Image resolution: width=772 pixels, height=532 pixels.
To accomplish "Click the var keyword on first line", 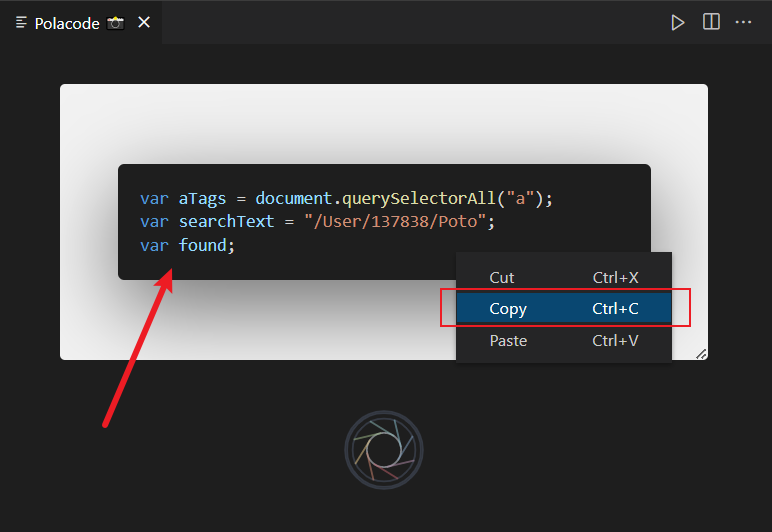I will pos(154,198).
